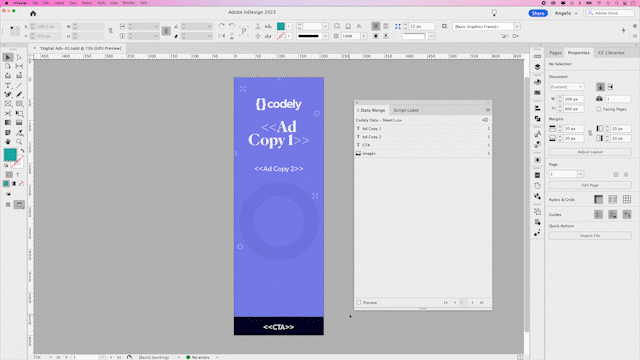
Task: Select the Page tool
Action: point(8,66)
